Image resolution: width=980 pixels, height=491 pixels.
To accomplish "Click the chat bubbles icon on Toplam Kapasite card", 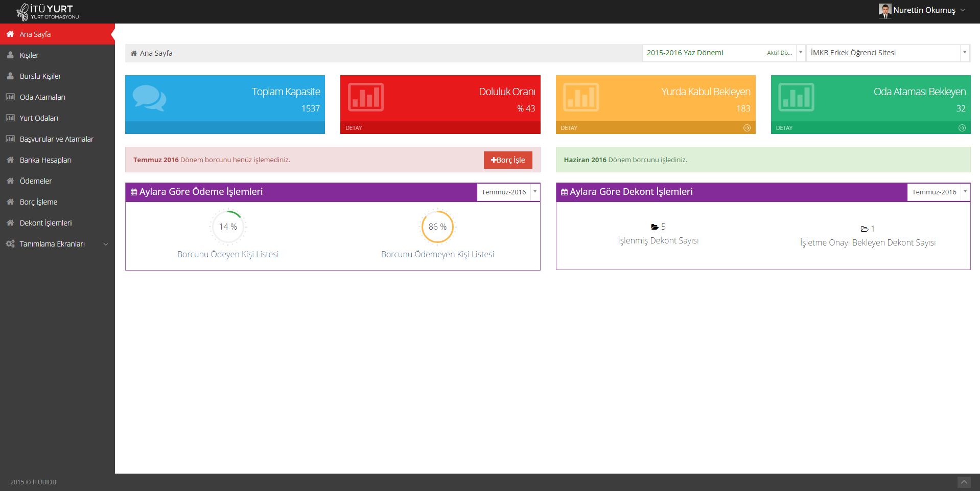I will (149, 98).
